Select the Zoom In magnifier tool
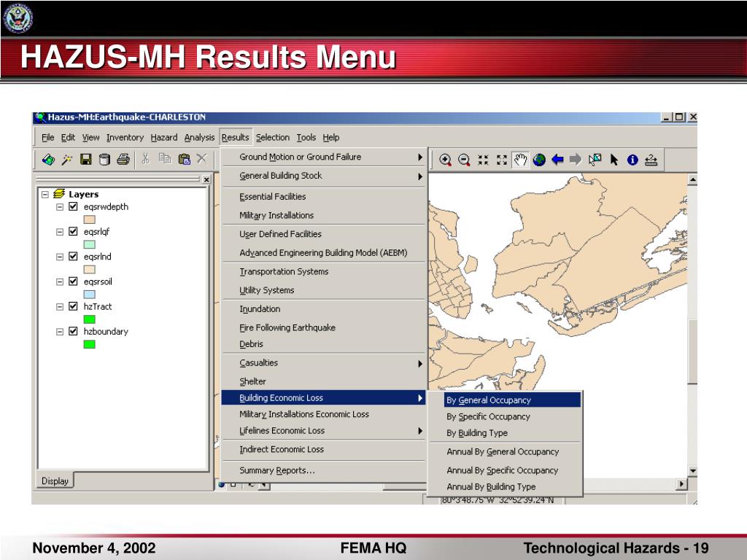This screenshot has height=560, width=747. pyautogui.click(x=446, y=160)
